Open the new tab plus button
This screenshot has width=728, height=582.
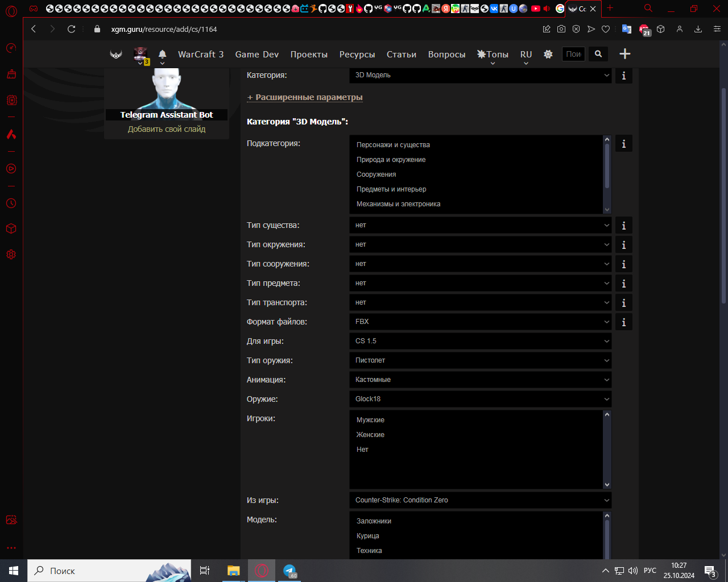(610, 8)
